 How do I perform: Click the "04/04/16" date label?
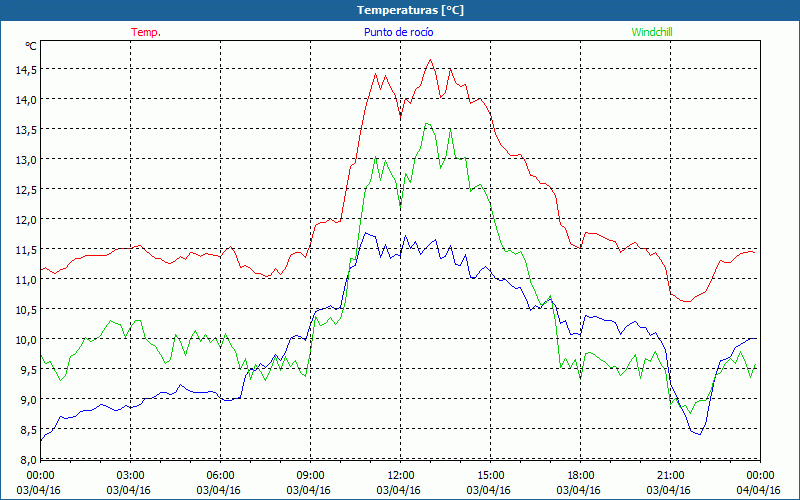click(760, 490)
